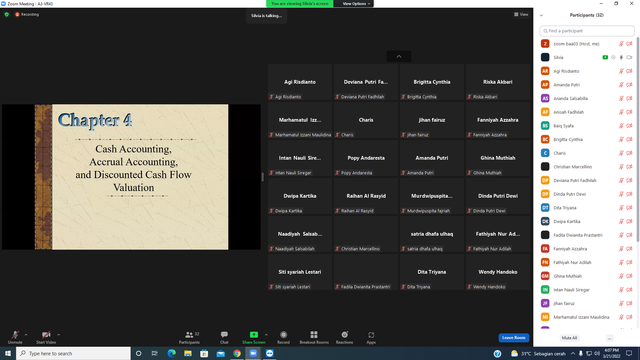Click the shared Chapter 4 slide

131,177
